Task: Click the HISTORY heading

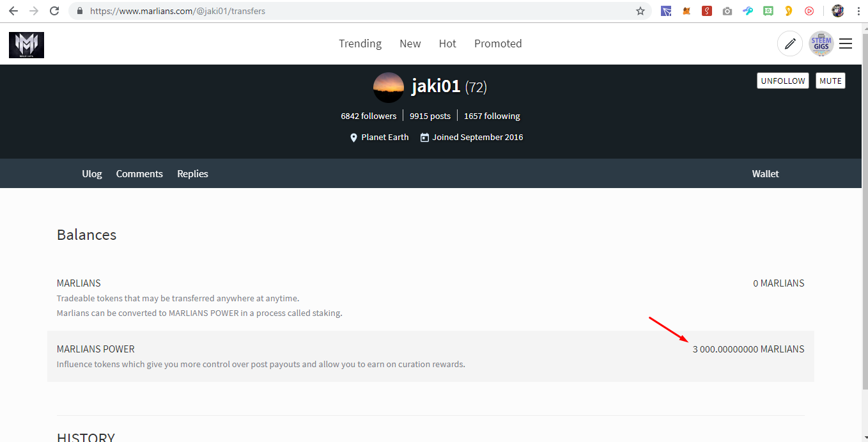Action: (86, 438)
